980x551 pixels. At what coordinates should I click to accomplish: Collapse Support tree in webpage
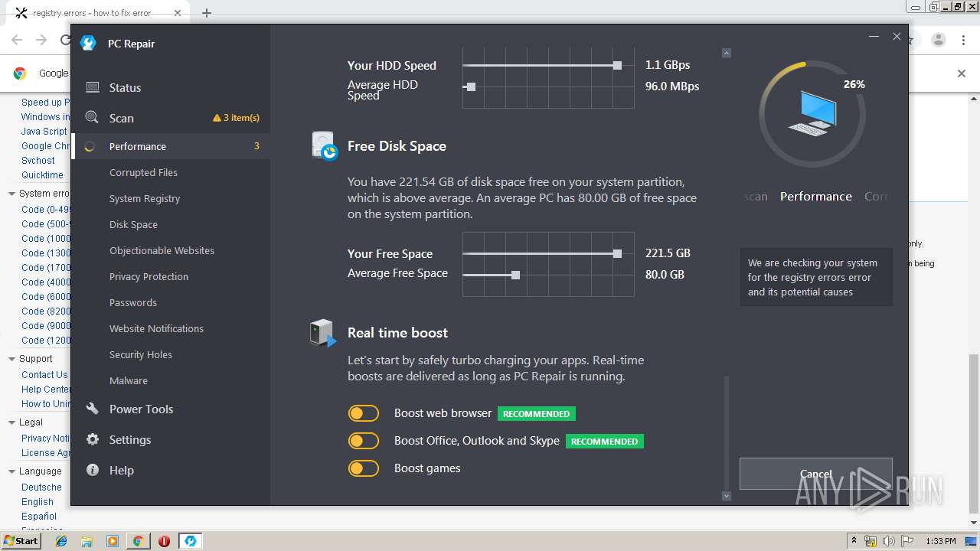tap(11, 359)
